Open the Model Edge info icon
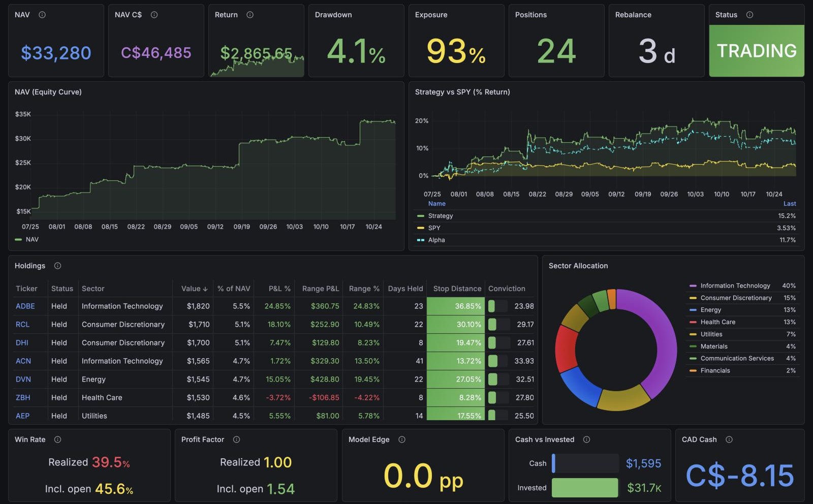Image resolution: width=813 pixels, height=504 pixels. (402, 439)
